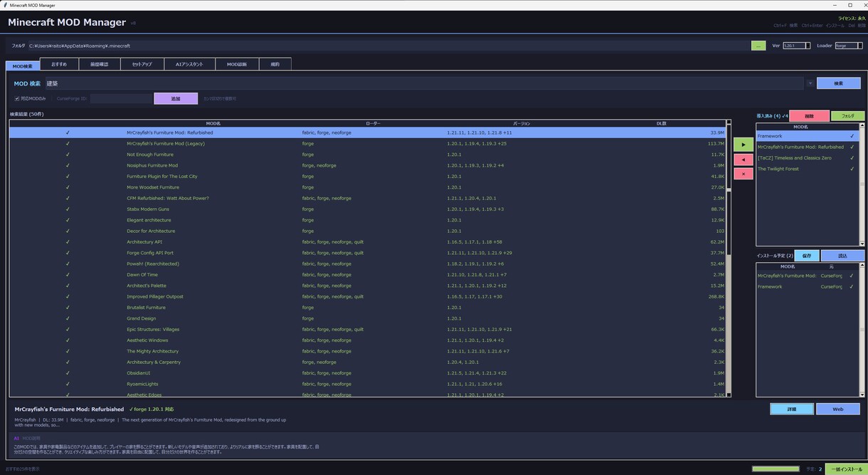Click the install queue list scrollbar down arrow

coord(862,395)
